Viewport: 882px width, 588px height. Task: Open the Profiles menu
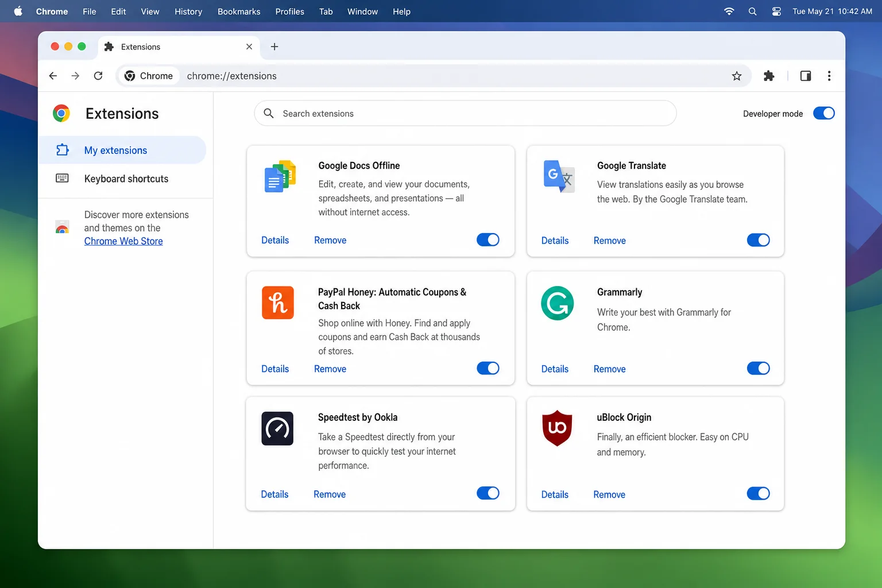tap(289, 11)
